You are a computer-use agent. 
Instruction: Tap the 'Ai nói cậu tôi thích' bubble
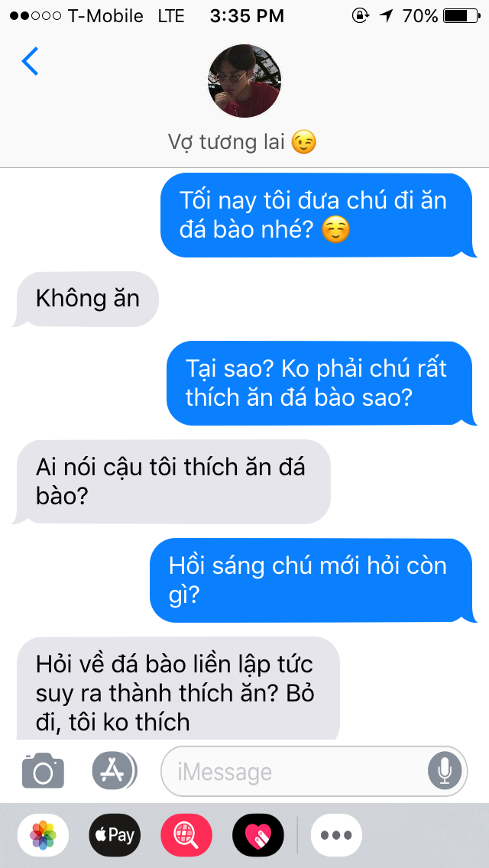click(x=173, y=481)
